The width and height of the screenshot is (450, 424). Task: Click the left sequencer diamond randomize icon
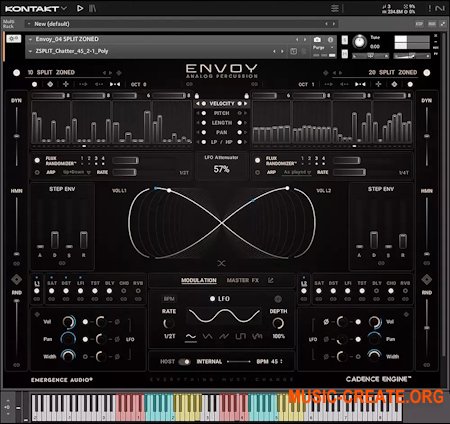50,84
